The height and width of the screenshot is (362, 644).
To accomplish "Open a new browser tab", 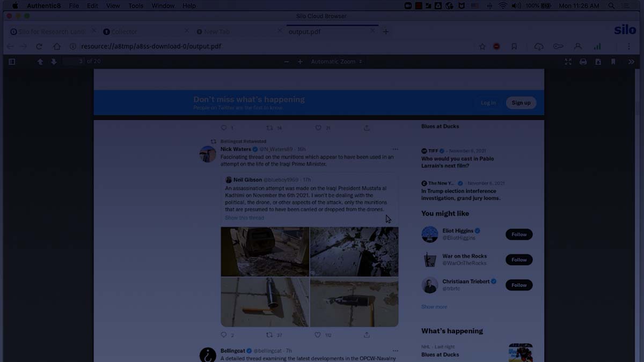I will pos(385,32).
